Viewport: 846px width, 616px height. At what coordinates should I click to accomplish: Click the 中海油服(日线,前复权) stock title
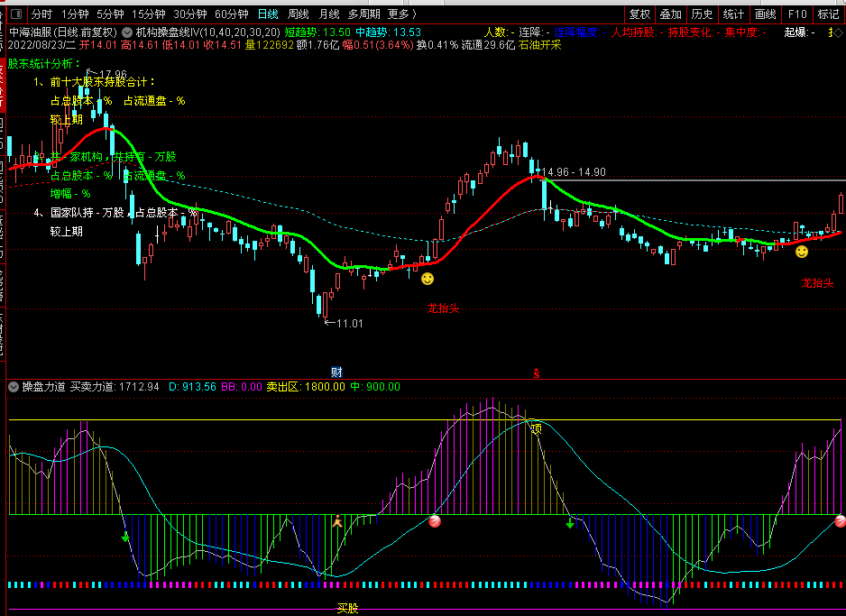[63, 32]
